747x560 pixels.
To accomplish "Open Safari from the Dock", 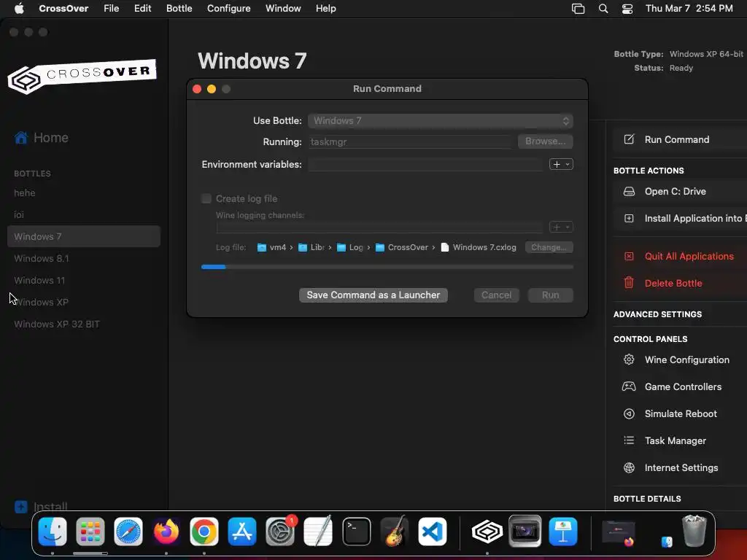I will coord(128,532).
